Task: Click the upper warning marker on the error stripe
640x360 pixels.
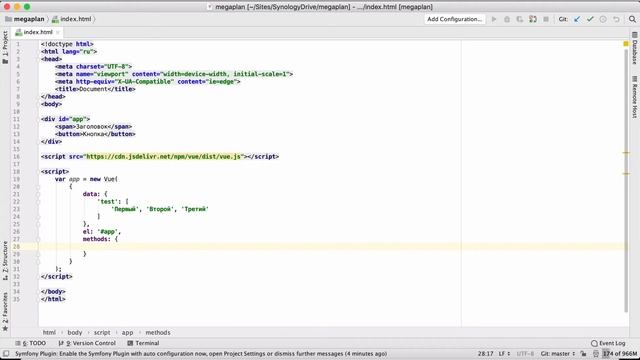Action: pyautogui.click(x=626, y=153)
